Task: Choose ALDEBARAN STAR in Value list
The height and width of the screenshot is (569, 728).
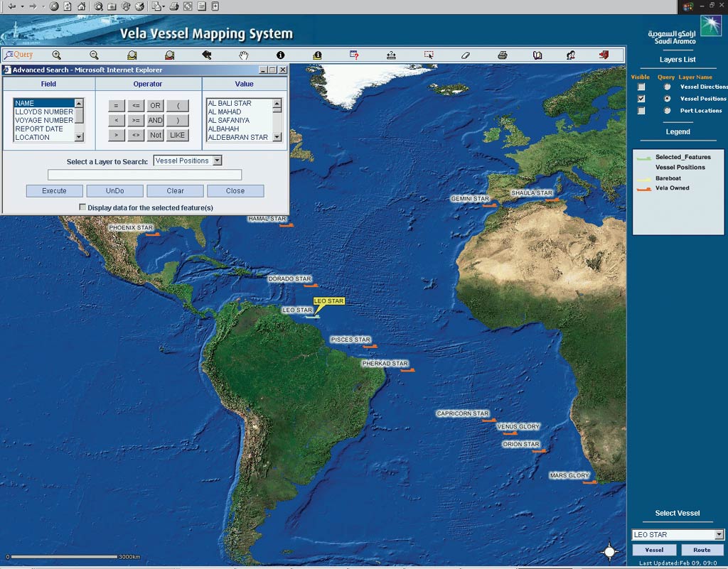Action: pos(240,137)
